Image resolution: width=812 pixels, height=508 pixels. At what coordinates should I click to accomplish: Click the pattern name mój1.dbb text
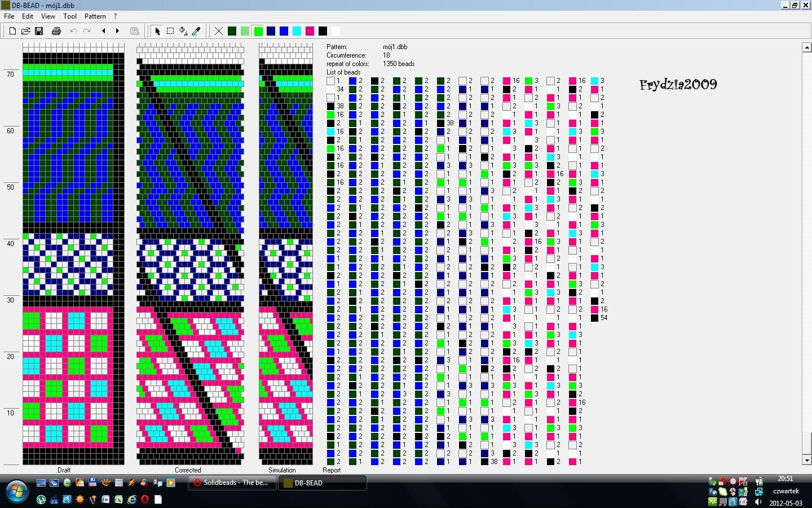coord(395,47)
